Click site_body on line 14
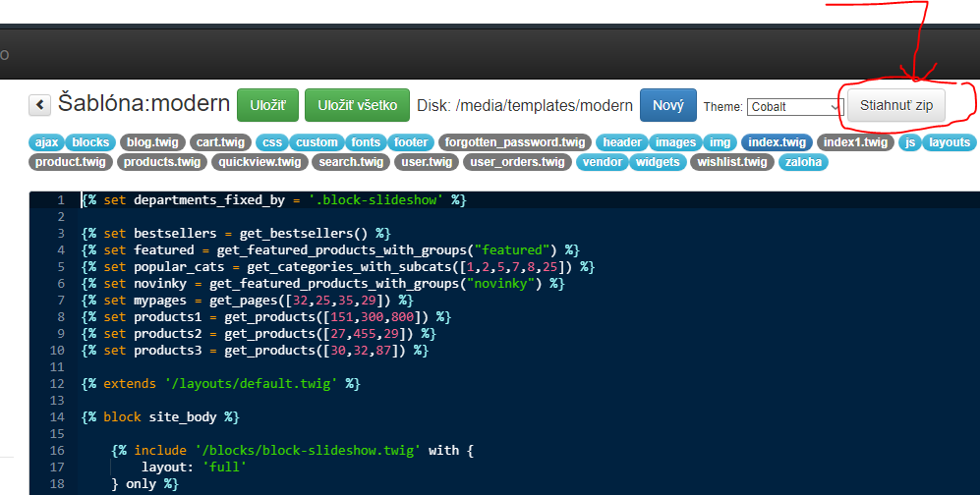This screenshot has width=980, height=495. pos(183,417)
